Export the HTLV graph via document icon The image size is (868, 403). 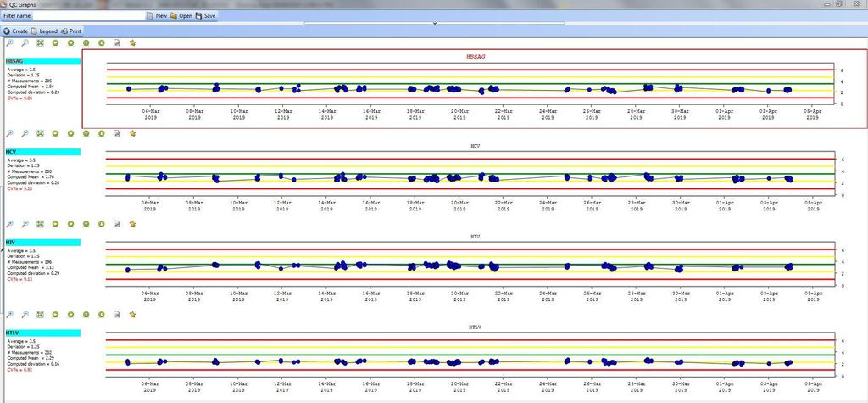[x=117, y=314]
